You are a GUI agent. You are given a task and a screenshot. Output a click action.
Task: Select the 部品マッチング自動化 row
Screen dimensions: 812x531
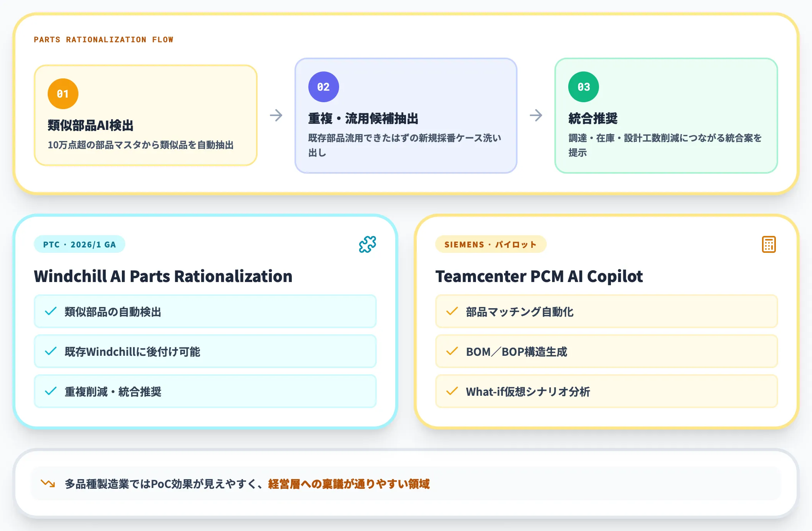pos(607,311)
